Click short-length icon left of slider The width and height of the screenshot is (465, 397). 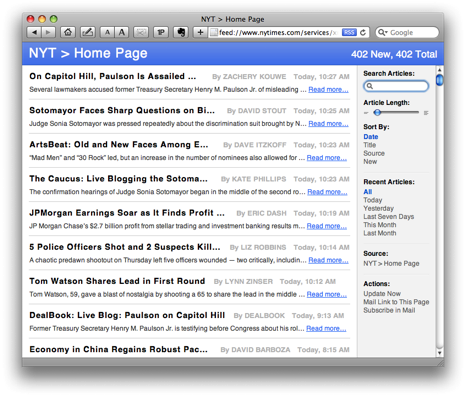[366, 113]
